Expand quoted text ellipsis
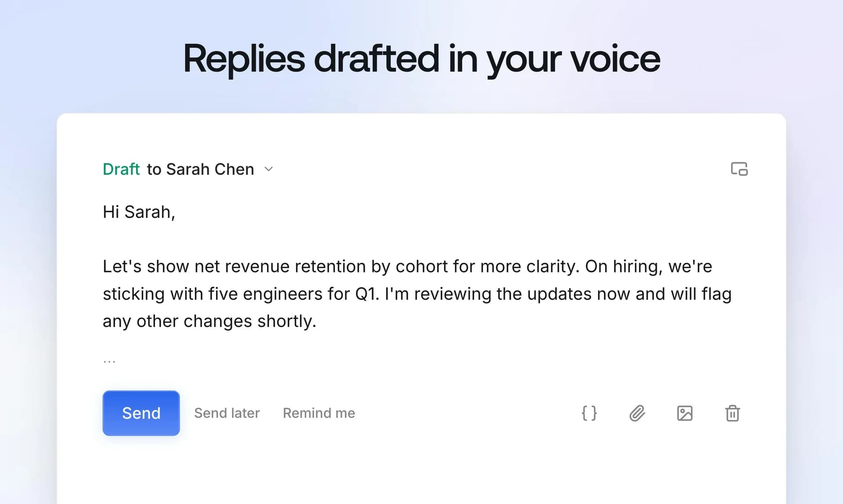 point(109,361)
